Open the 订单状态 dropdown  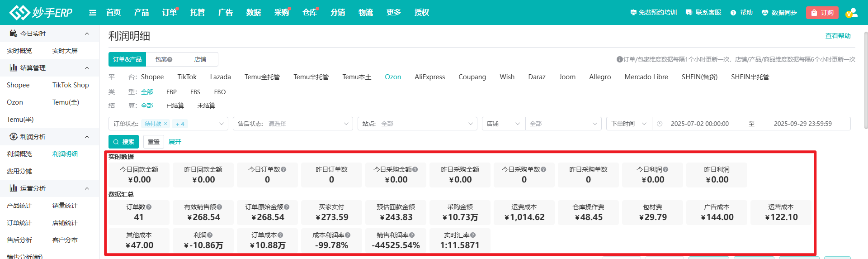[x=168, y=124]
